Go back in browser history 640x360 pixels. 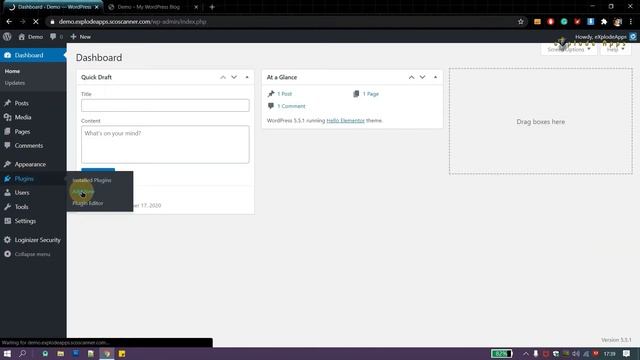(x=9, y=22)
